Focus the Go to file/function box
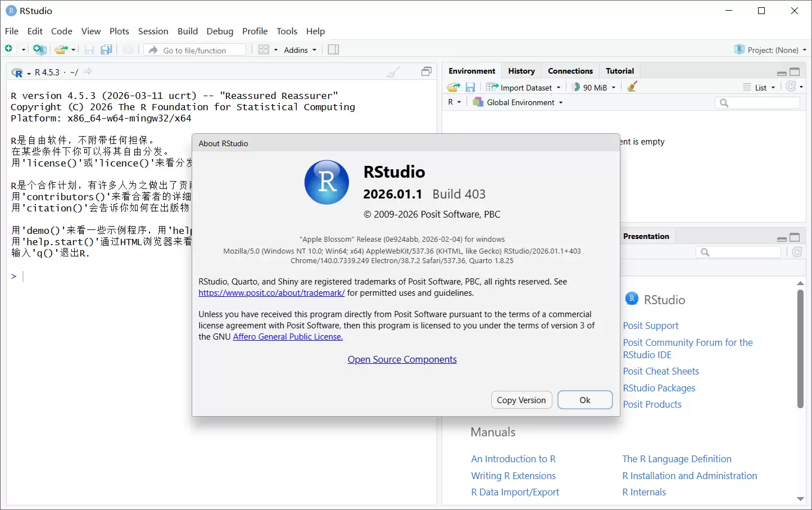This screenshot has width=812, height=510. click(195, 50)
